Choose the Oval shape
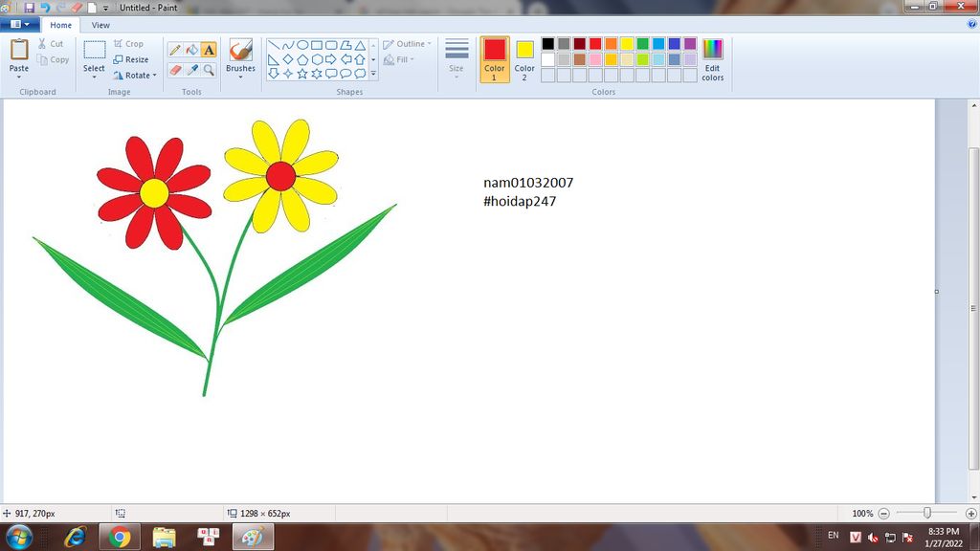 (x=301, y=45)
